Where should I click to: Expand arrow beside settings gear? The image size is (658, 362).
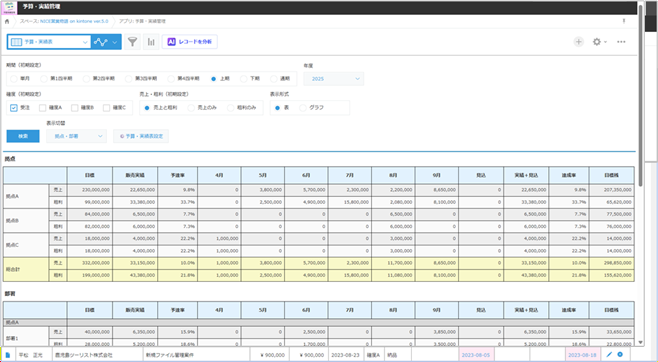[x=605, y=42]
